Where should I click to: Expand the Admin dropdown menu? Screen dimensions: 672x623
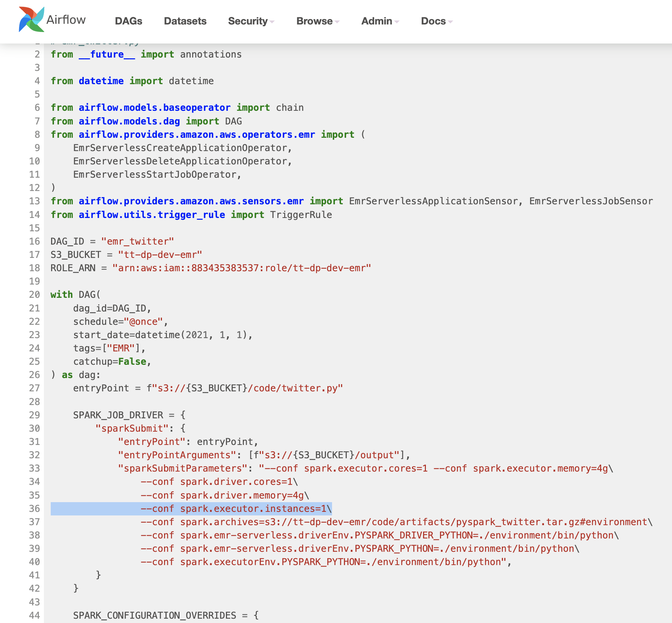coord(380,21)
